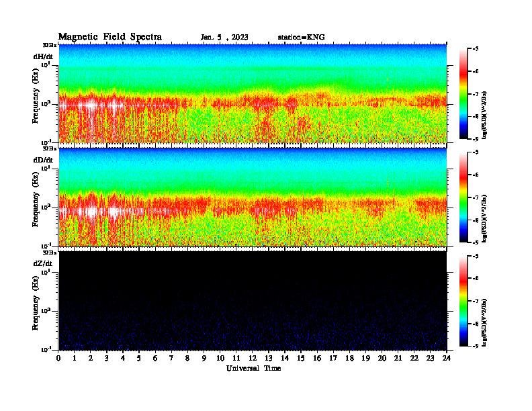The width and height of the screenshot is (532, 411).
Task: Click the 10^1 frequency tick of dH/dt panel
Action: pos(46,64)
